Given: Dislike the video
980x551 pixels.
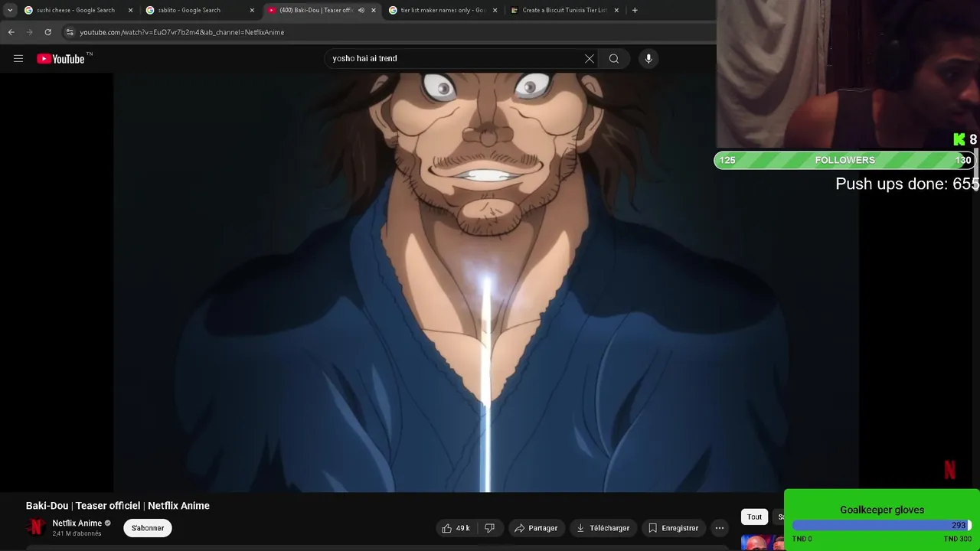Looking at the screenshot, I should pos(490,528).
